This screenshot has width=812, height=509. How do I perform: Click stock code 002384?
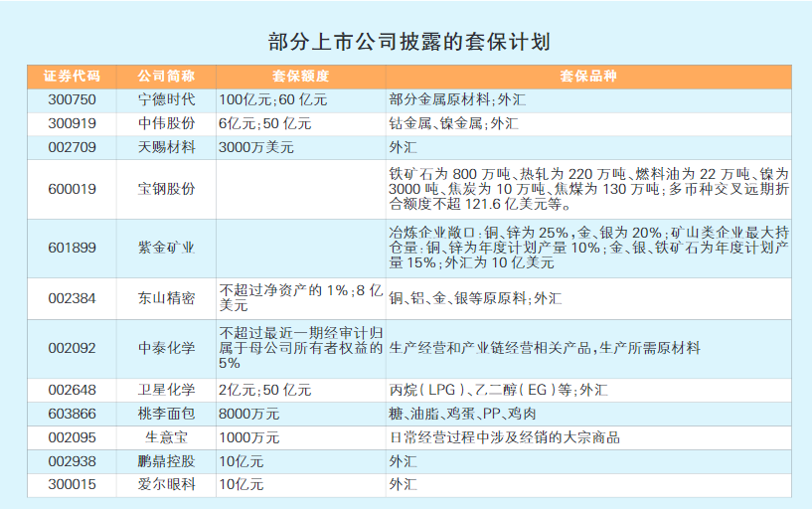[x=72, y=298]
